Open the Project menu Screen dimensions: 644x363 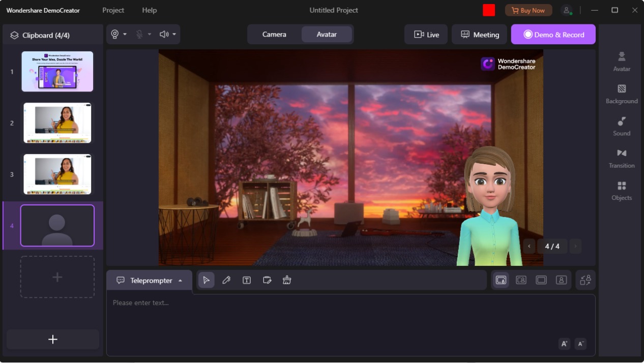tap(113, 10)
